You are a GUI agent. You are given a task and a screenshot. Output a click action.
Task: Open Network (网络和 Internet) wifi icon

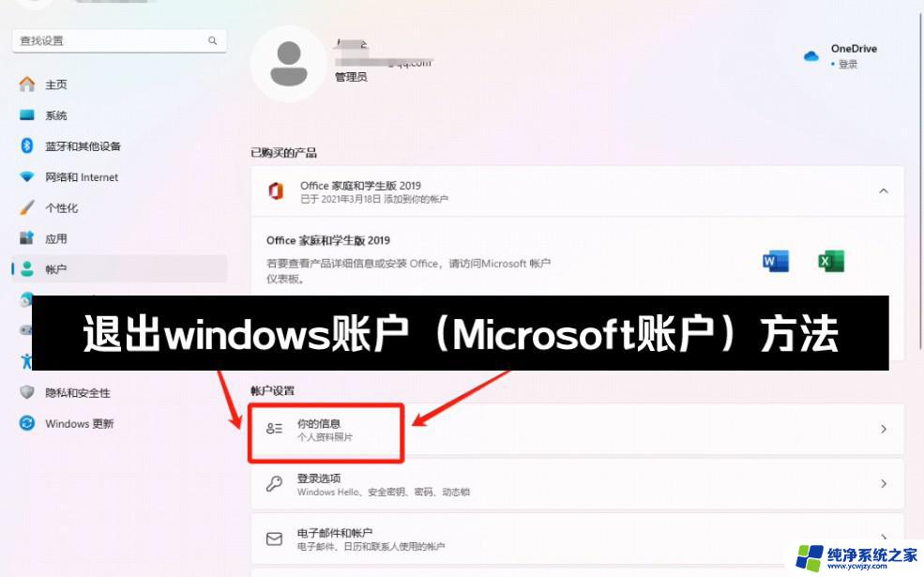click(x=26, y=176)
